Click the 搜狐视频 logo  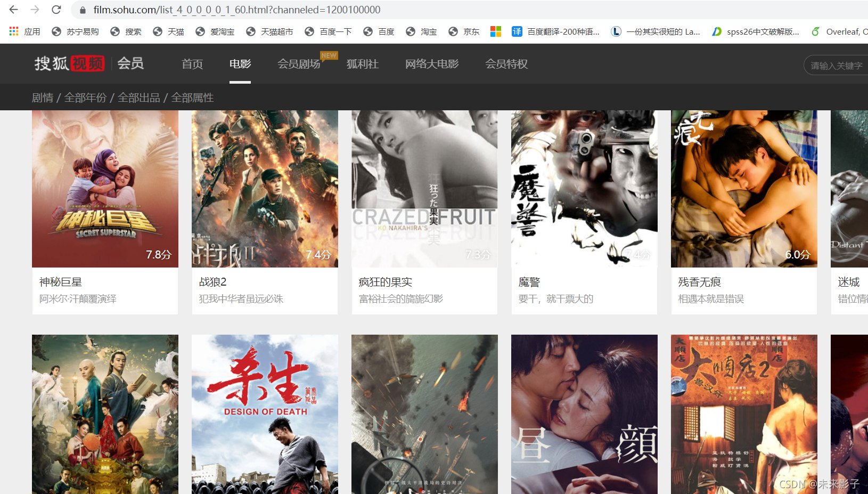[69, 63]
